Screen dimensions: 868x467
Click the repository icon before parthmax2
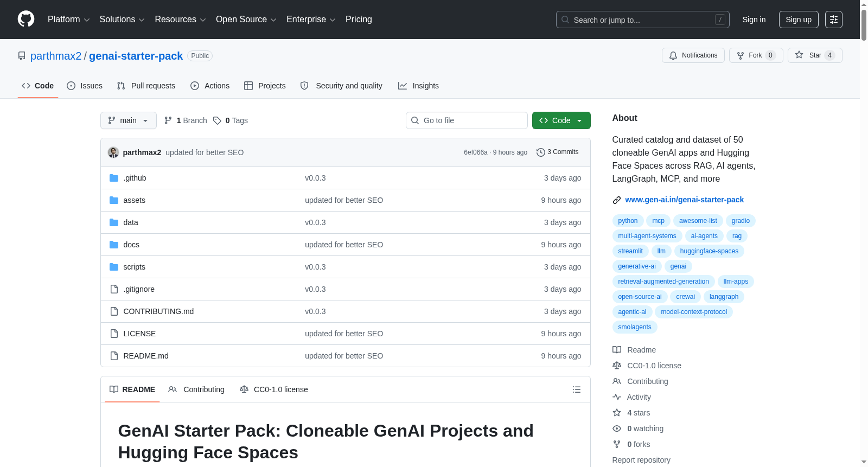click(22, 56)
